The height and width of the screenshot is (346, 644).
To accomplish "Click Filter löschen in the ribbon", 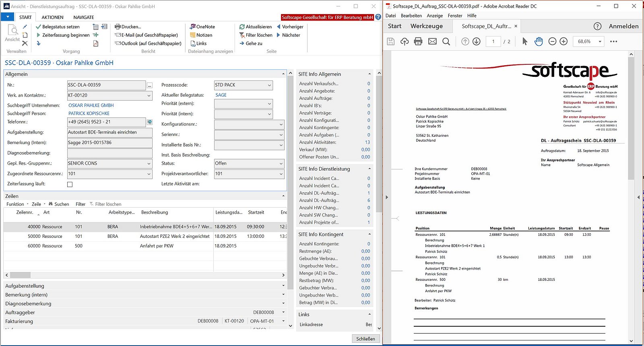I will (256, 35).
